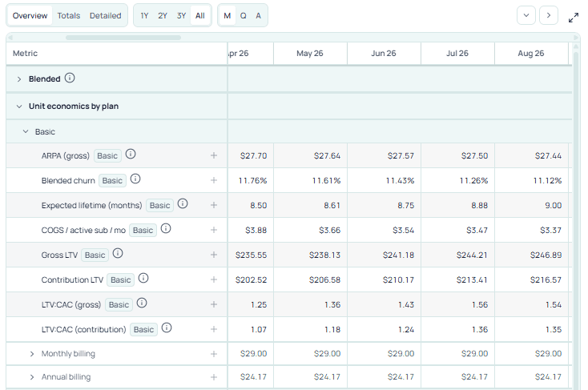Image resolution: width=588 pixels, height=390 pixels.
Task: Expand the Blended section
Action: [x=19, y=79]
